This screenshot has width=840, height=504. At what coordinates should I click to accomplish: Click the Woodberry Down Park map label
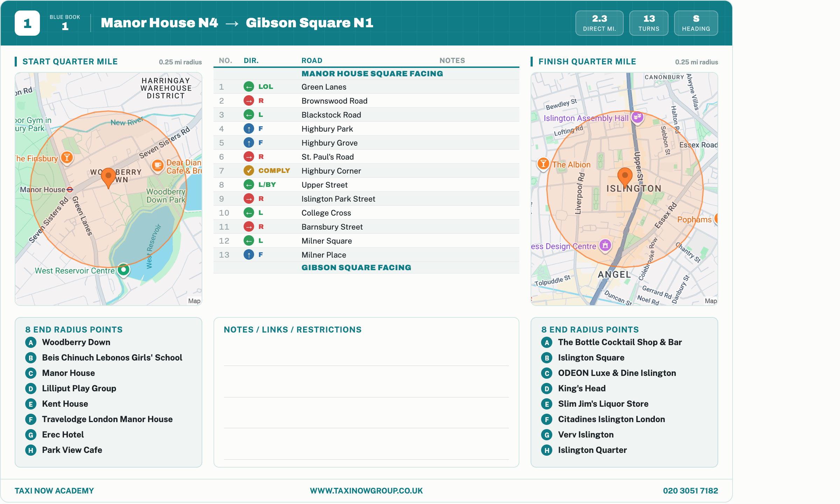point(166,196)
